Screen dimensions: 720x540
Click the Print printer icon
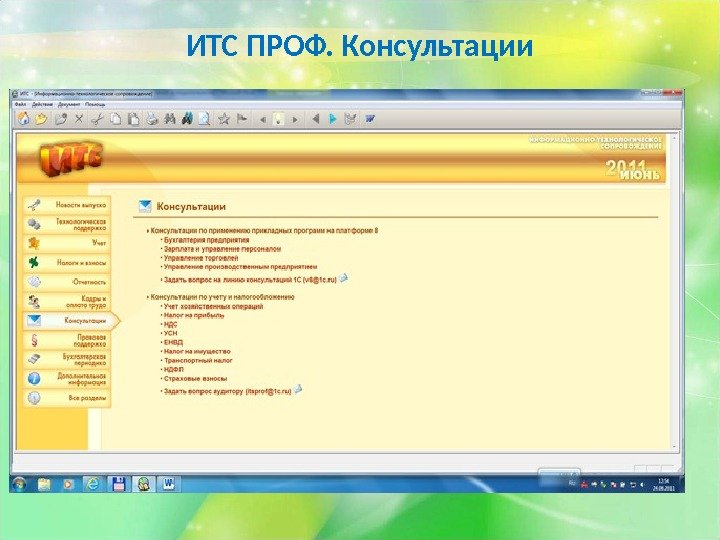click(152, 119)
